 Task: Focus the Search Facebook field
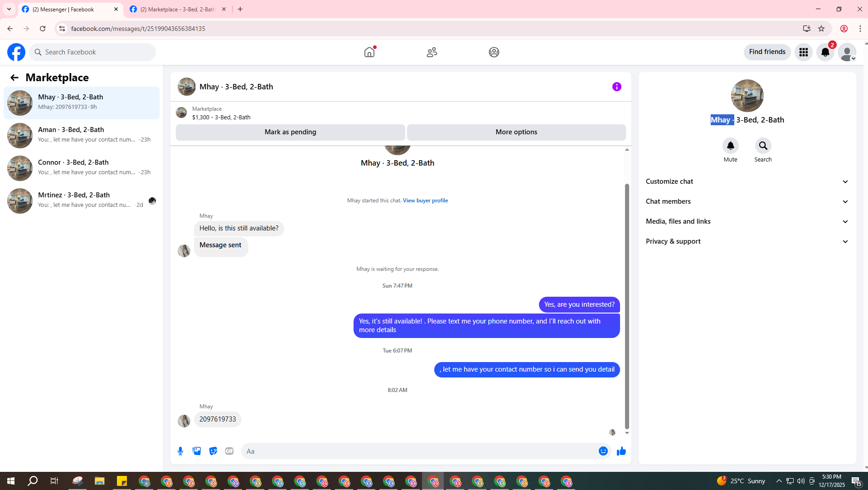(x=93, y=52)
